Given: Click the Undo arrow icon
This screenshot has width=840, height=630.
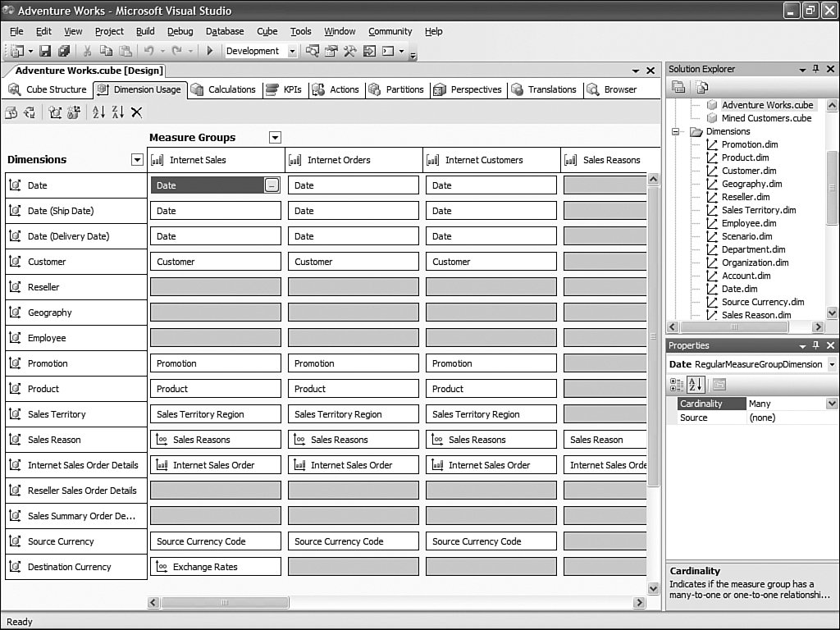Looking at the screenshot, I should [x=149, y=51].
